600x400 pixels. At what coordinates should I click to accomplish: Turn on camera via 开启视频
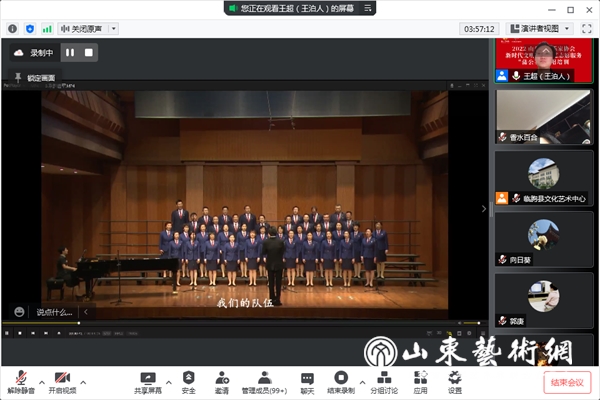click(x=62, y=382)
